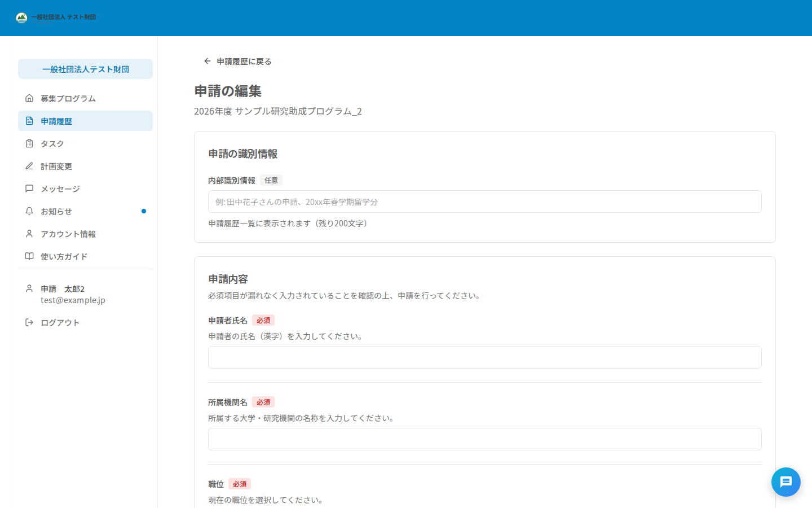Focus the 内部識別情報 input field
812x508 pixels.
point(485,202)
